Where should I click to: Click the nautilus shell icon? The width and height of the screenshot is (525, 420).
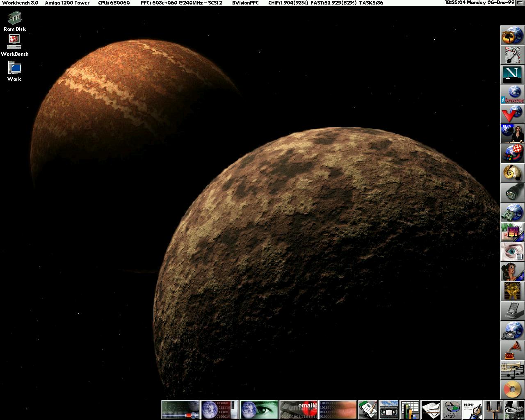[512, 173]
